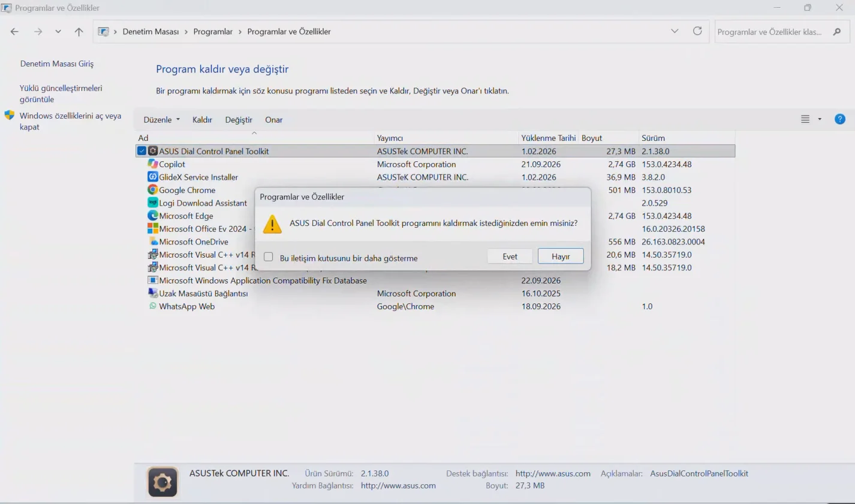Open the view options dropdown arrow
Screen dimensions: 855x504
click(x=820, y=119)
